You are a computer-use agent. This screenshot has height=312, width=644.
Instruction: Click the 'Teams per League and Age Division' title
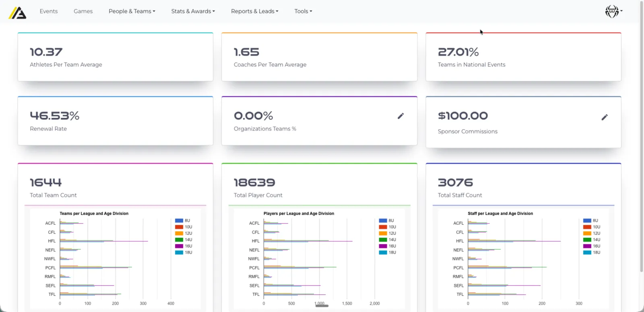[94, 214]
